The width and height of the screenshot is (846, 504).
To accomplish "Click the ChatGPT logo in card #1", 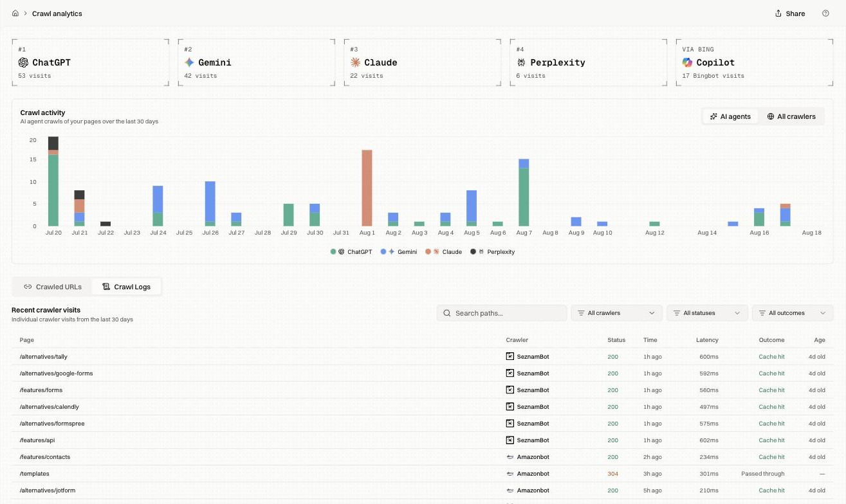I will 23,62.
